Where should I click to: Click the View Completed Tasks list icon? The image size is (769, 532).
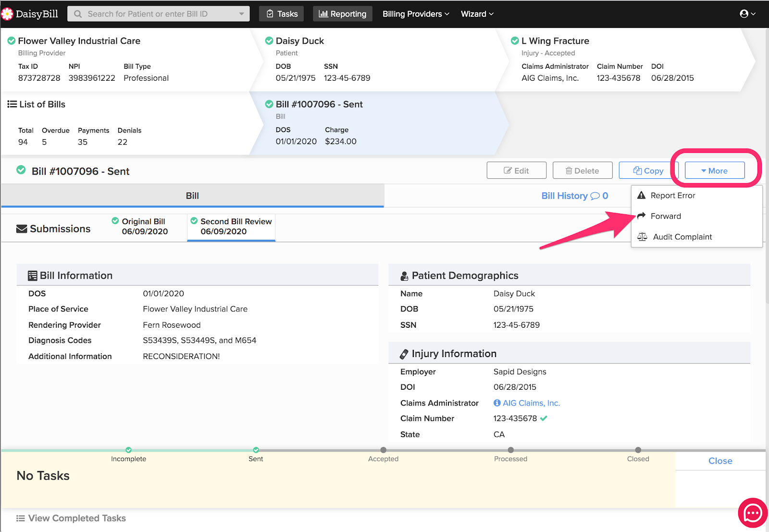[x=20, y=518]
